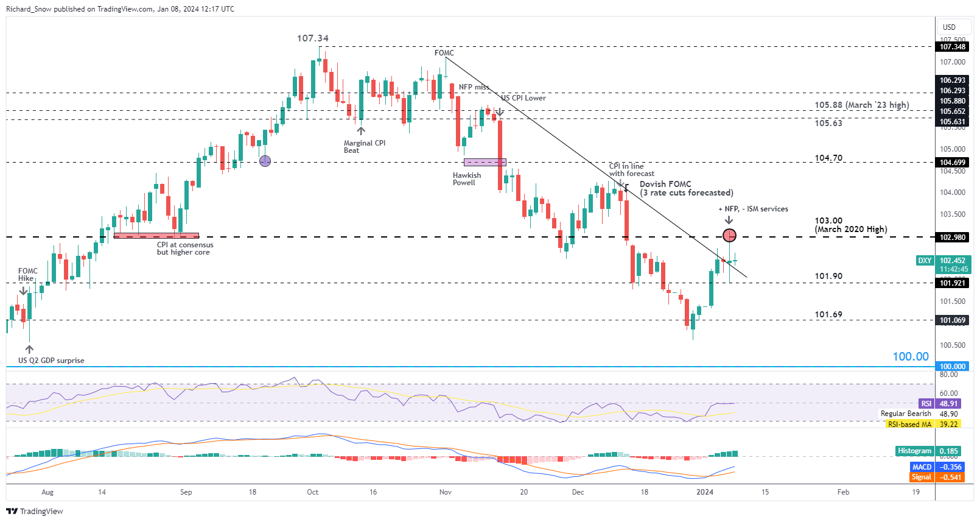The image size is (980, 522).
Task: Click the MACD value -0.356
Action: coord(951,467)
